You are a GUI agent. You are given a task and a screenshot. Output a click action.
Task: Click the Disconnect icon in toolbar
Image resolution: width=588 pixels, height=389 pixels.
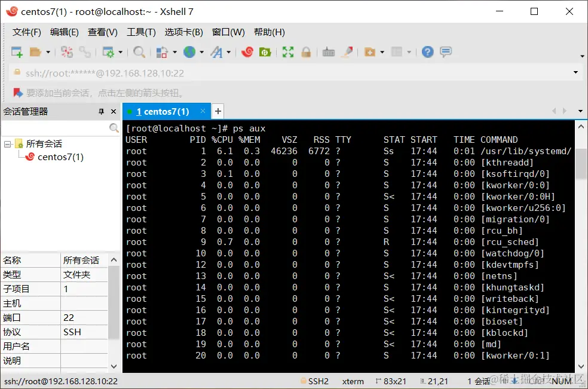tap(67, 52)
